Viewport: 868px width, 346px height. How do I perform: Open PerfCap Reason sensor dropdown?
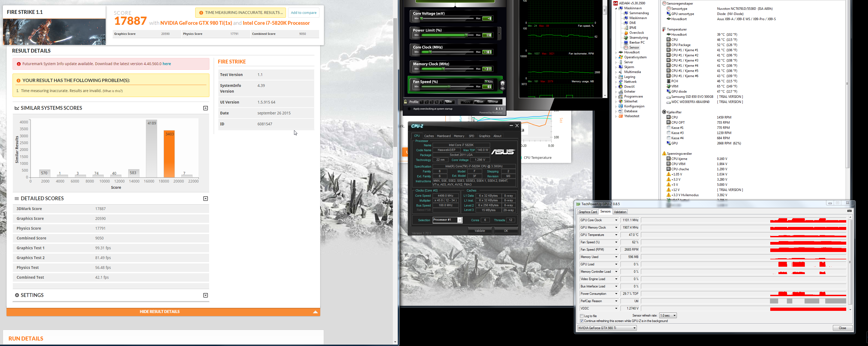[x=616, y=301]
